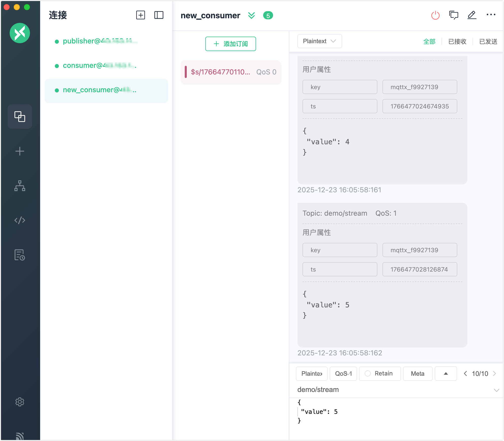
Task: Collapse connection details double-chevron
Action: [251, 15]
